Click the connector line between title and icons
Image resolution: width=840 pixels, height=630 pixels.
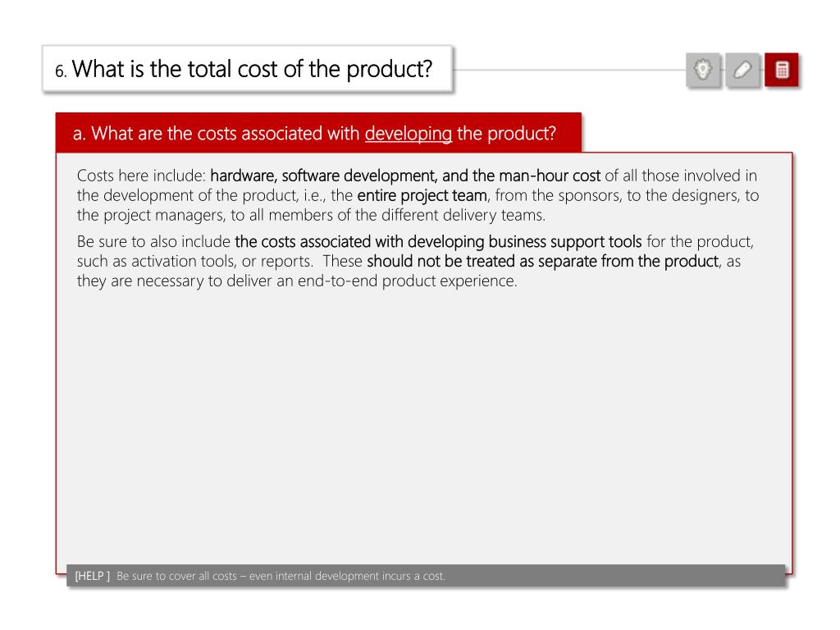tap(569, 70)
